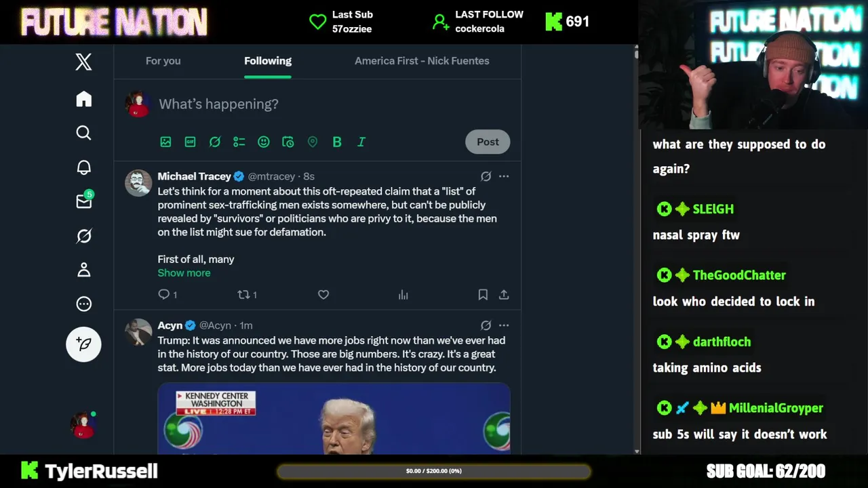Open the More circle menu icon
868x488 pixels.
tap(83, 304)
